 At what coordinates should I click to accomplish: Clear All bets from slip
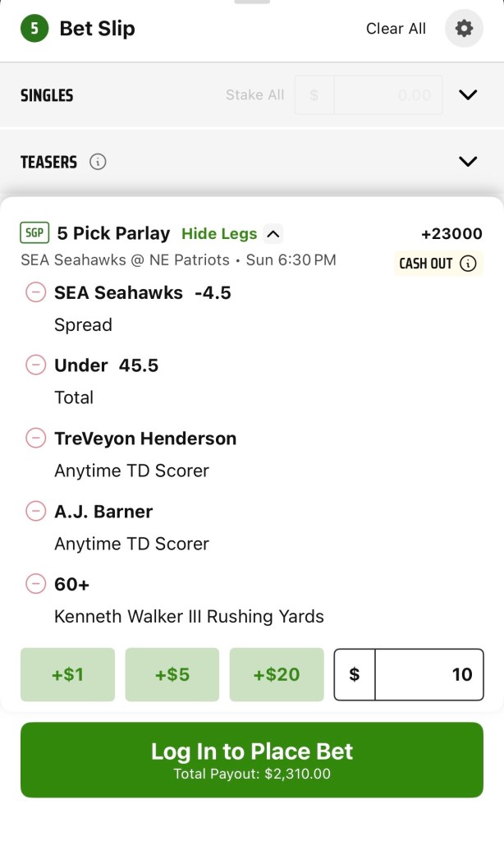(x=396, y=29)
